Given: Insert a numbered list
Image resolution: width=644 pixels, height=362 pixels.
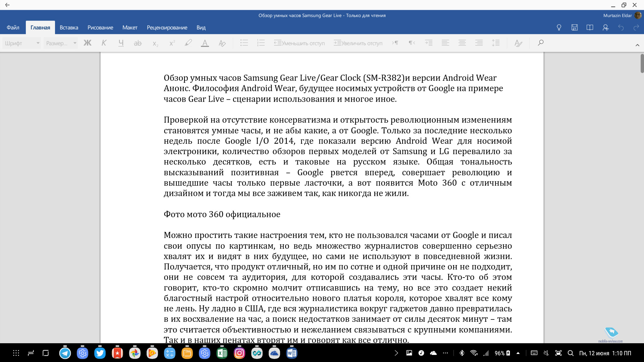Looking at the screenshot, I should click(x=261, y=43).
